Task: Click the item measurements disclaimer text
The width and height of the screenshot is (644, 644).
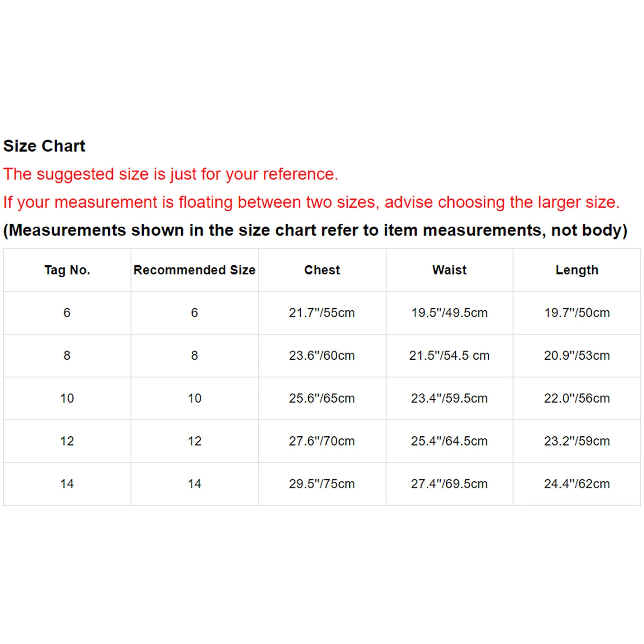Action: [x=315, y=230]
